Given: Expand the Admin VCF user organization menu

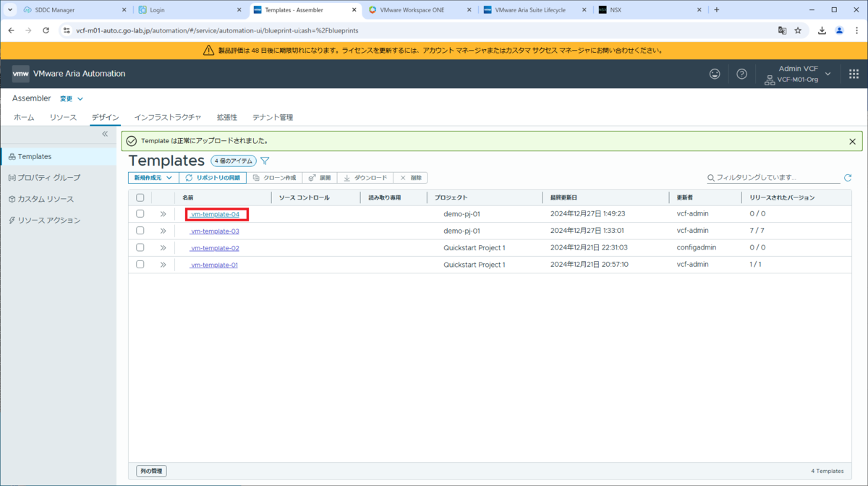Looking at the screenshot, I should (x=799, y=74).
